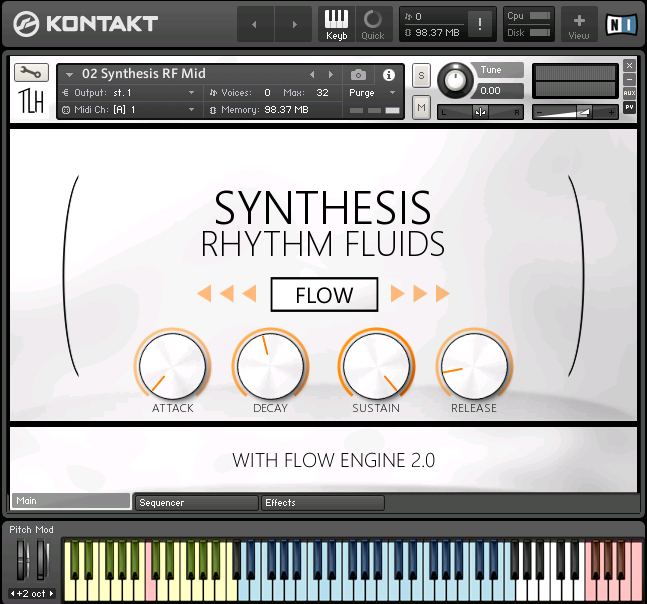This screenshot has height=604, width=647.
Task: Toggle the Keyb on-screen keyboard
Action: pos(337,24)
